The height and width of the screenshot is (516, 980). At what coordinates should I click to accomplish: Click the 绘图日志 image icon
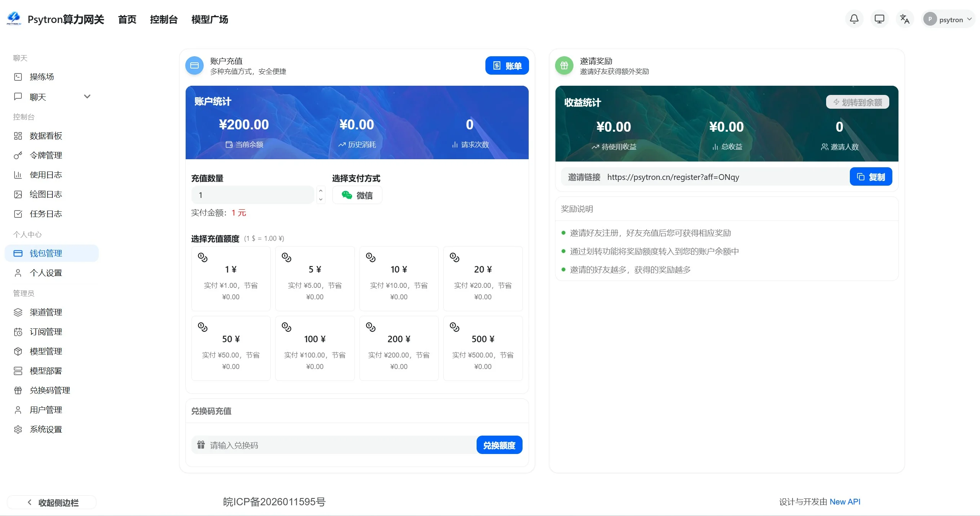tap(18, 194)
